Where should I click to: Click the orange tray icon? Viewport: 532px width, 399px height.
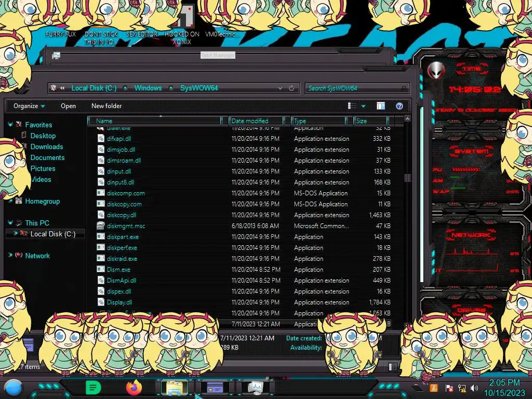tap(434, 388)
